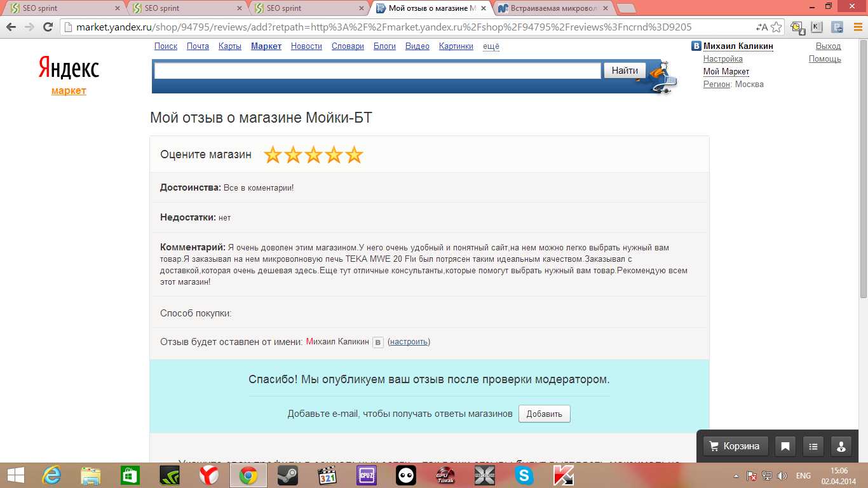Viewport: 868px width, 488px height.
Task: Set rating to second star
Action: click(293, 154)
